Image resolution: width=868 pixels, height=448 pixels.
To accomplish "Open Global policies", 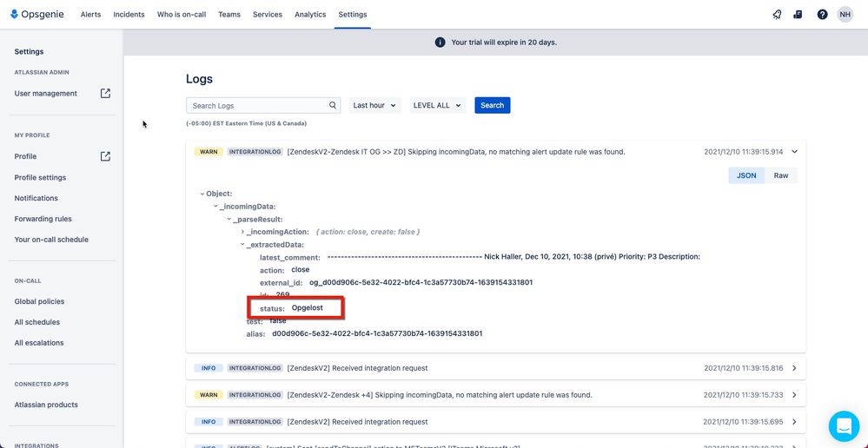I will coord(39,301).
